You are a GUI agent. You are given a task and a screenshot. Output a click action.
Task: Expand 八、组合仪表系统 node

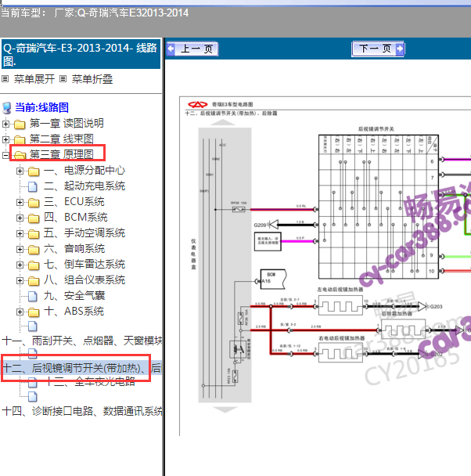click(20, 281)
